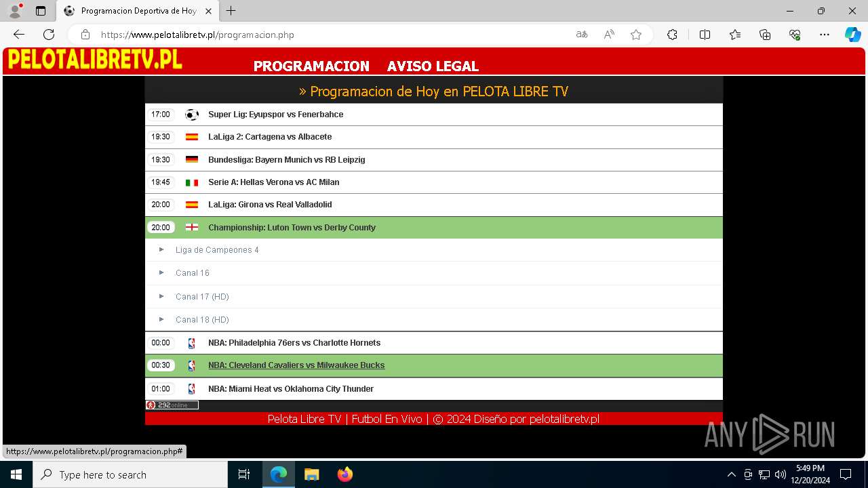Screen dimensions: 868x488
Task: Open the Liga de Campeones 4 channel
Action: (217, 250)
